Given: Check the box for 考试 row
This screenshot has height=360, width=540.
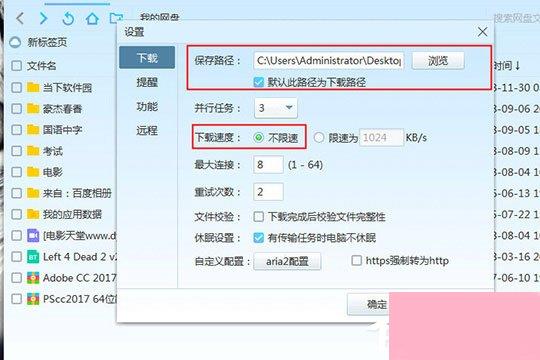Looking at the screenshot, I should pos(16,151).
